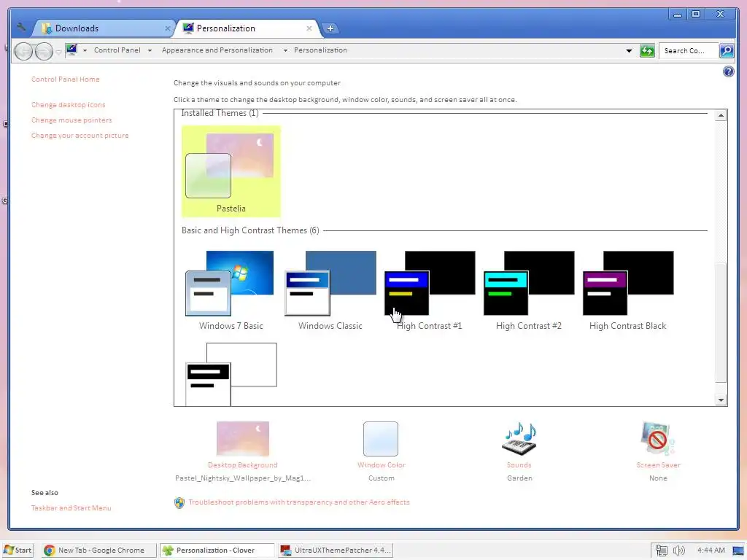Open Help with the question mark icon

[x=729, y=72]
